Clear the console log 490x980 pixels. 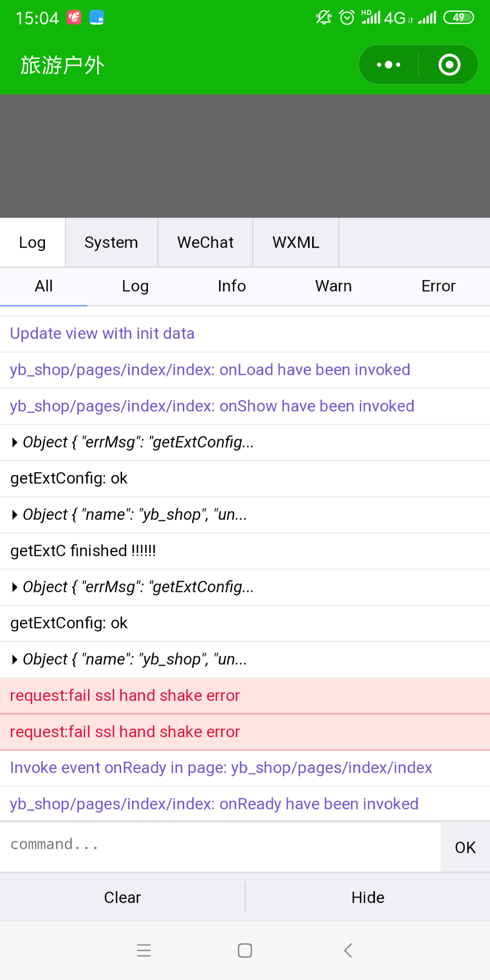pyautogui.click(x=122, y=897)
